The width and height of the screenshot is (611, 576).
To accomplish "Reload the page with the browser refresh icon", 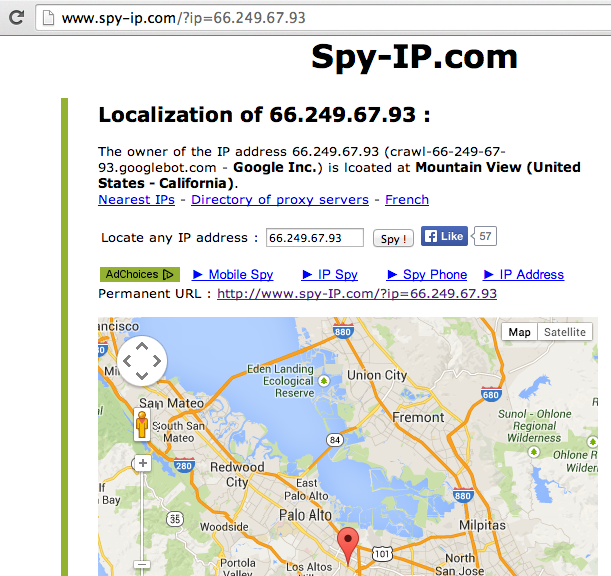I will pyautogui.click(x=16, y=18).
